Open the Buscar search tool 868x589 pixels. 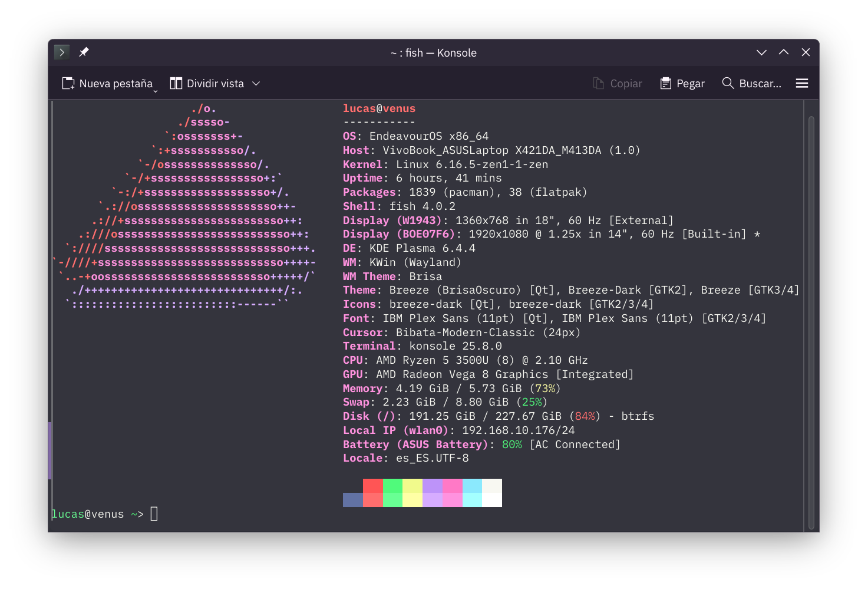click(752, 84)
